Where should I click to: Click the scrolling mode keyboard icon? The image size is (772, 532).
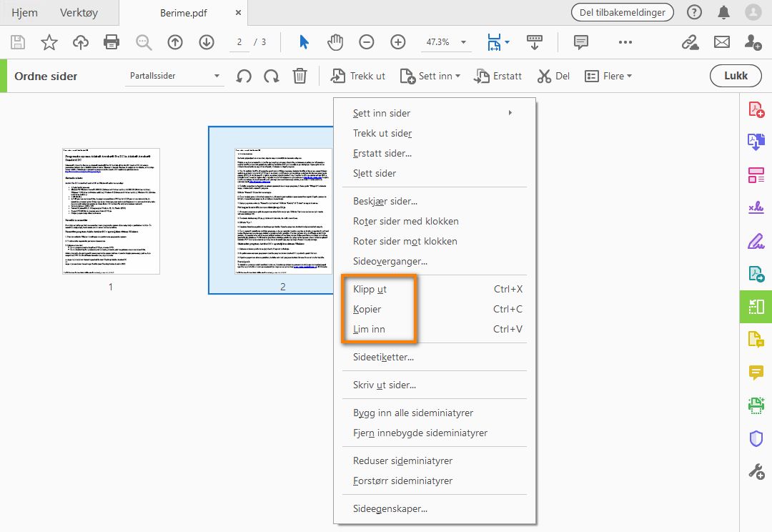(x=534, y=42)
